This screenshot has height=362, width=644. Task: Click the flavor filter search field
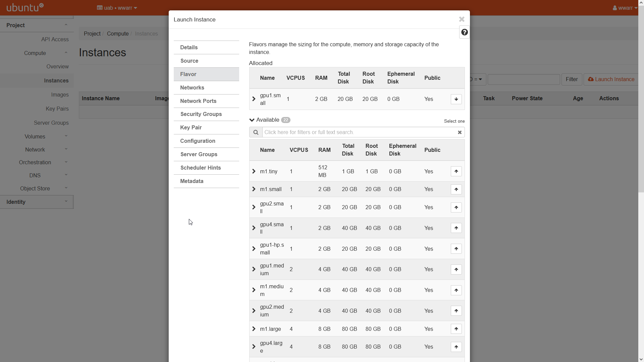tap(359, 132)
